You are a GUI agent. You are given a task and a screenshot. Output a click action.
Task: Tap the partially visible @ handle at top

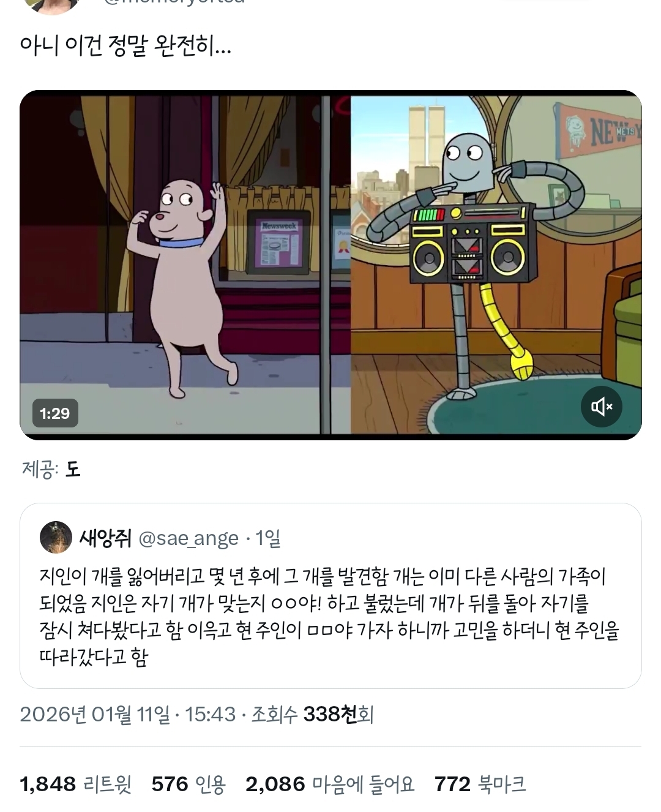174,2
